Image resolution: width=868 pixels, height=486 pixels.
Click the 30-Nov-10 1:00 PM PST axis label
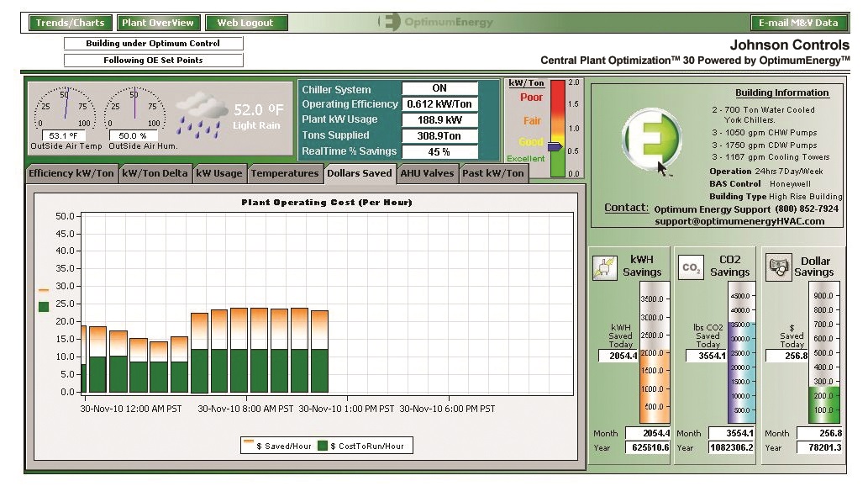click(346, 409)
